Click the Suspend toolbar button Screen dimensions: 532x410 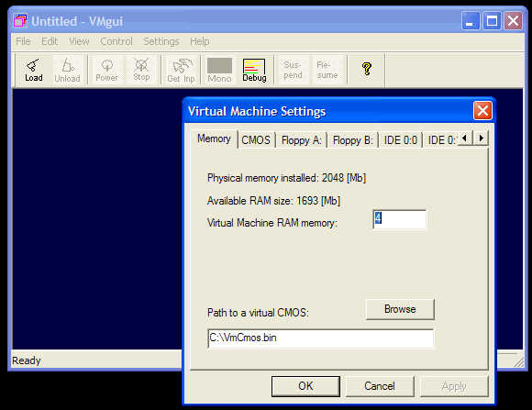(293, 70)
